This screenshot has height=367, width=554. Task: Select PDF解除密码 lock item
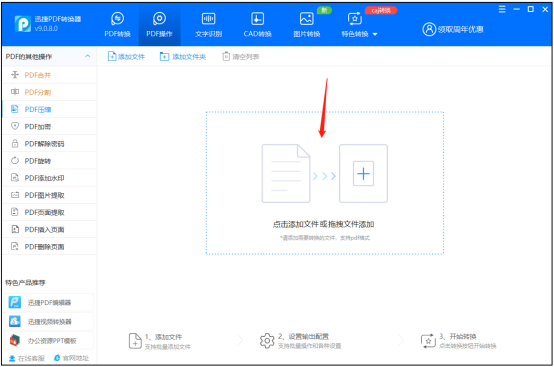click(49, 144)
